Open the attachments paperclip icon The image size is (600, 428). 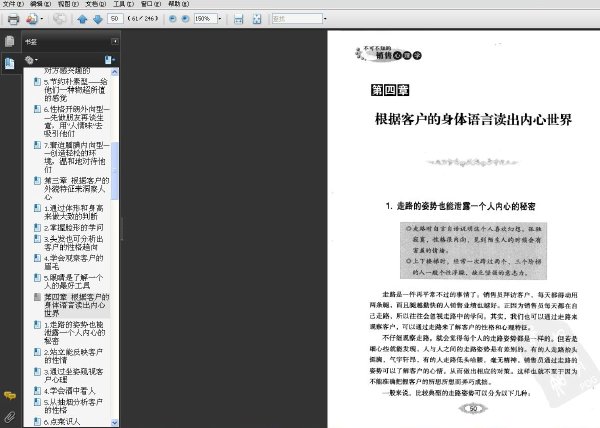(x=10, y=416)
